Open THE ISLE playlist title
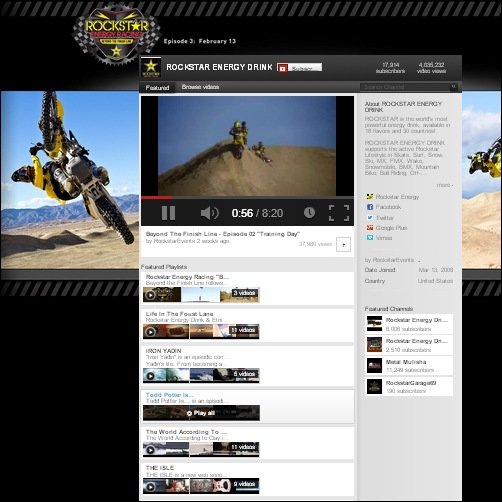 [x=160, y=468]
